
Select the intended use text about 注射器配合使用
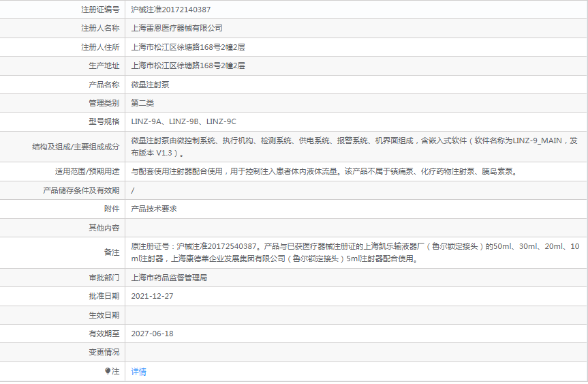point(325,172)
